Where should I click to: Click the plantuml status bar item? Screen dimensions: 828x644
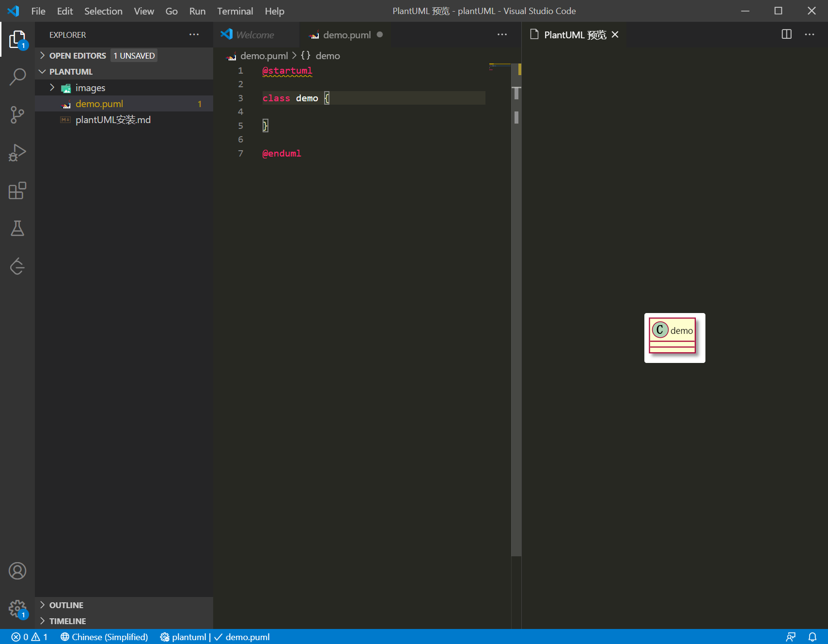[183, 637]
